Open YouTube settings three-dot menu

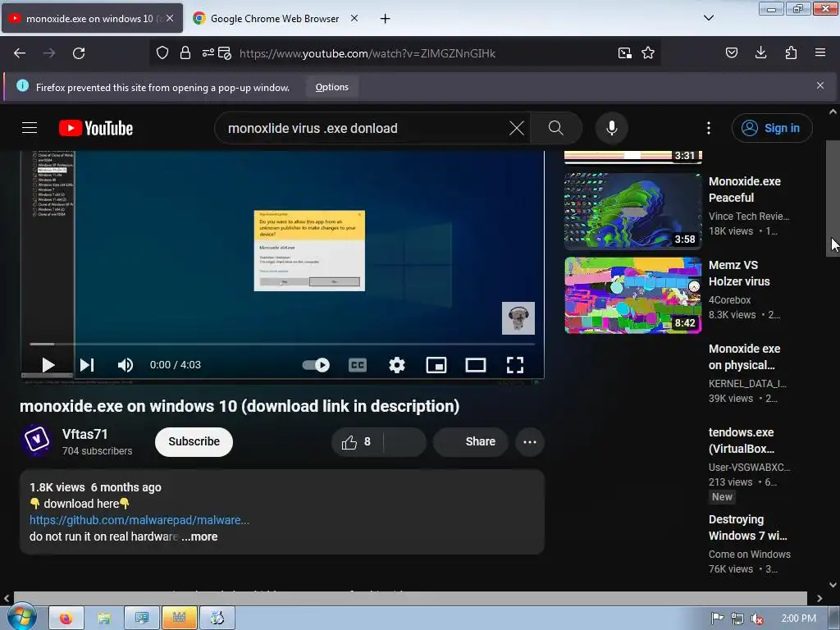[x=709, y=128]
